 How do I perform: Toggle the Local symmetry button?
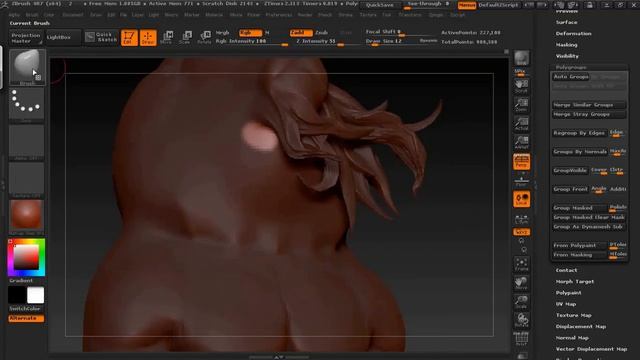pyautogui.click(x=521, y=199)
